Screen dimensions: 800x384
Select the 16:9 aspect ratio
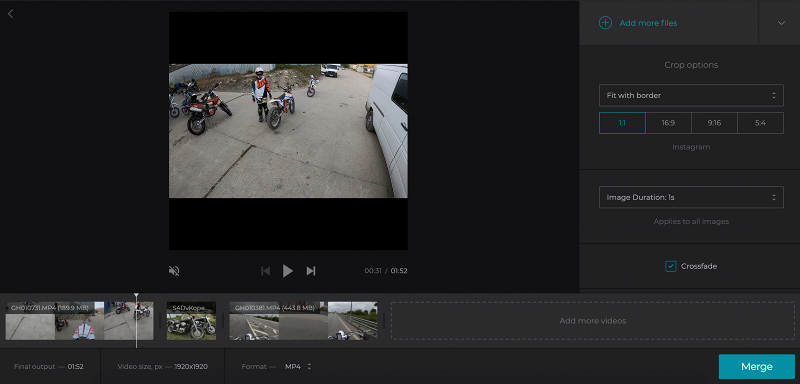668,123
